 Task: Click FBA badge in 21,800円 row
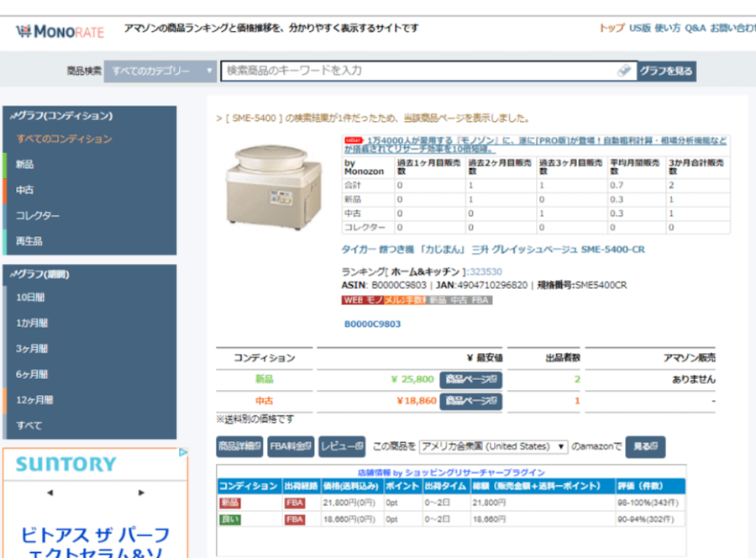click(x=295, y=503)
